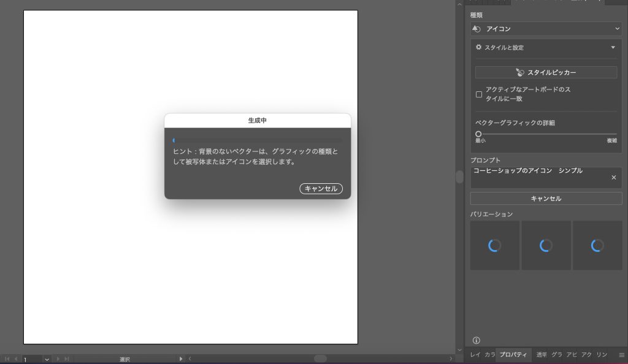Clear the prompt with the X icon
Viewport: 628px width, 364px height.
click(613, 177)
